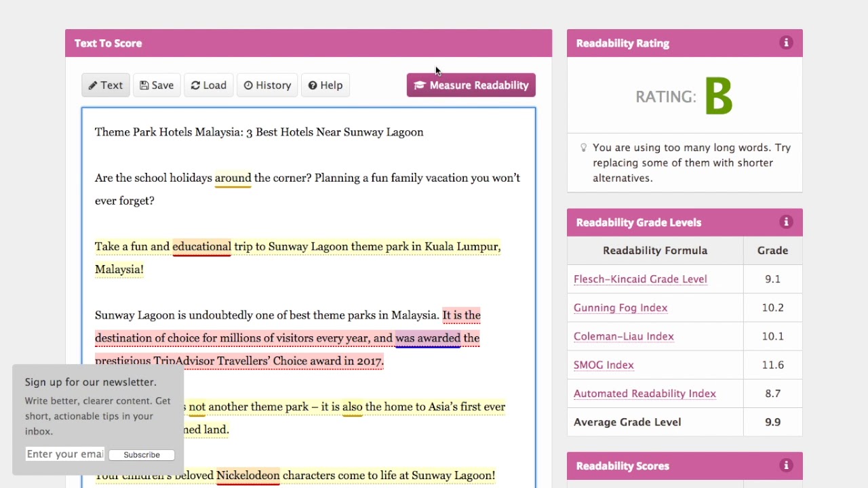Open Readability Rating info icon
868x488 pixels.
coord(786,43)
